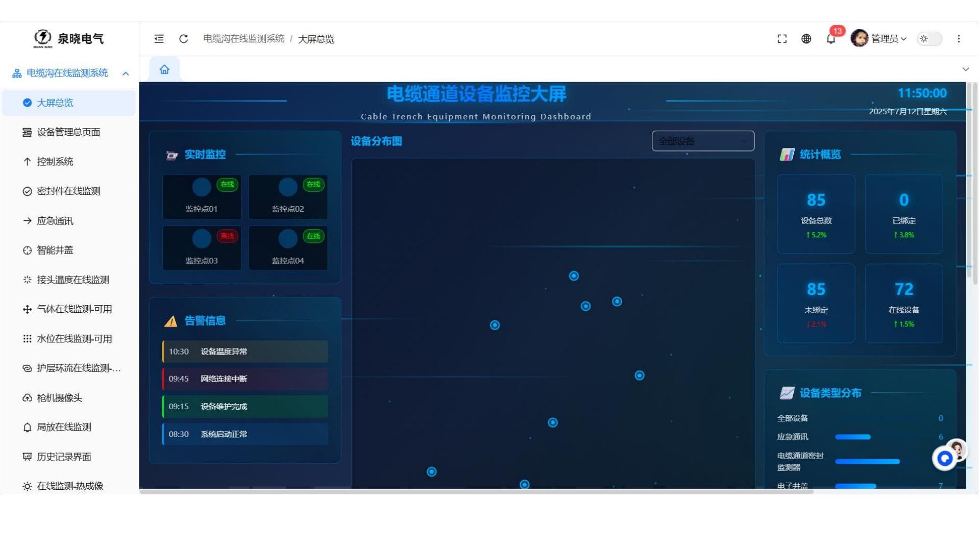Select the 监控点02 monitoring card
Viewport: 980px width, 551px height.
(288, 197)
